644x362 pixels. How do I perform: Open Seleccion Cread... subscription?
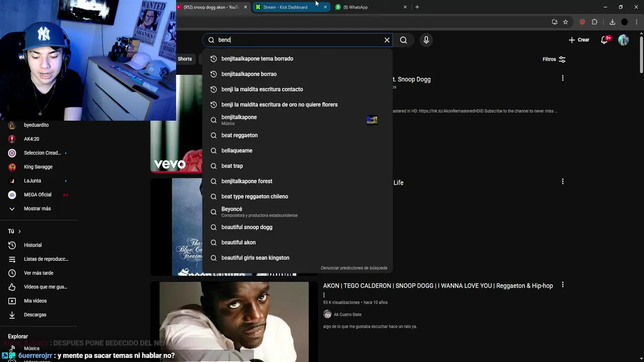coord(42,153)
